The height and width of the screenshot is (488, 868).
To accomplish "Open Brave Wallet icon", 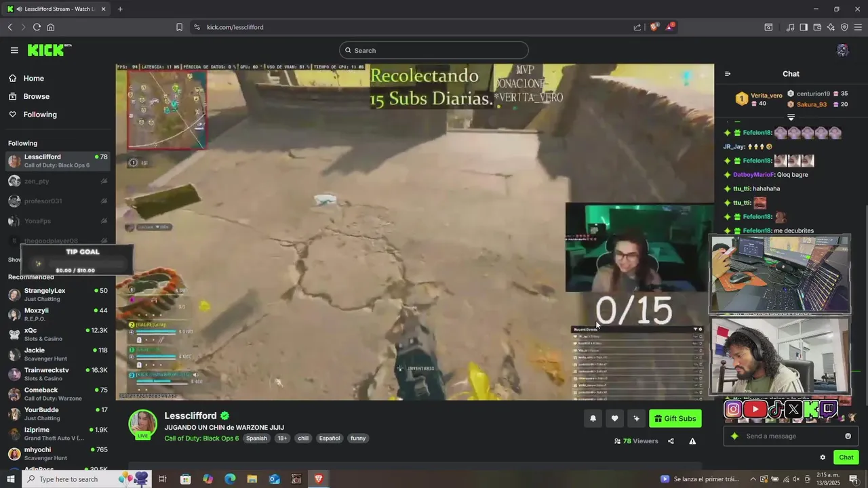I will pos(817,27).
